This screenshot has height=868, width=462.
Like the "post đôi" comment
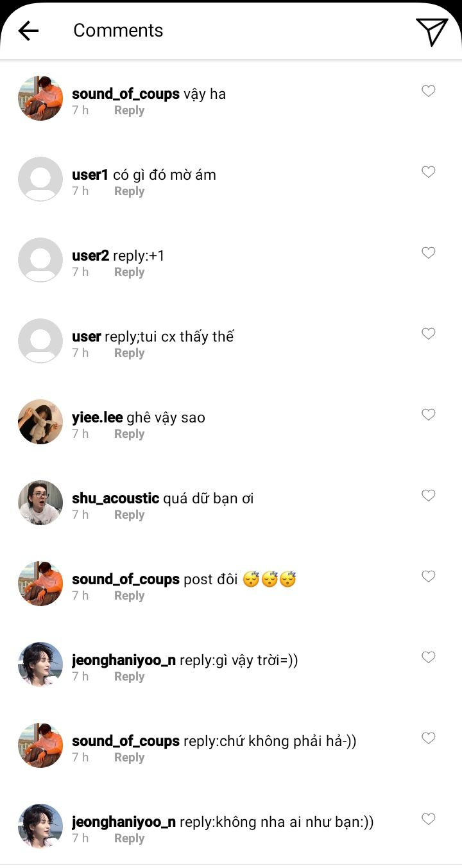[x=429, y=577]
